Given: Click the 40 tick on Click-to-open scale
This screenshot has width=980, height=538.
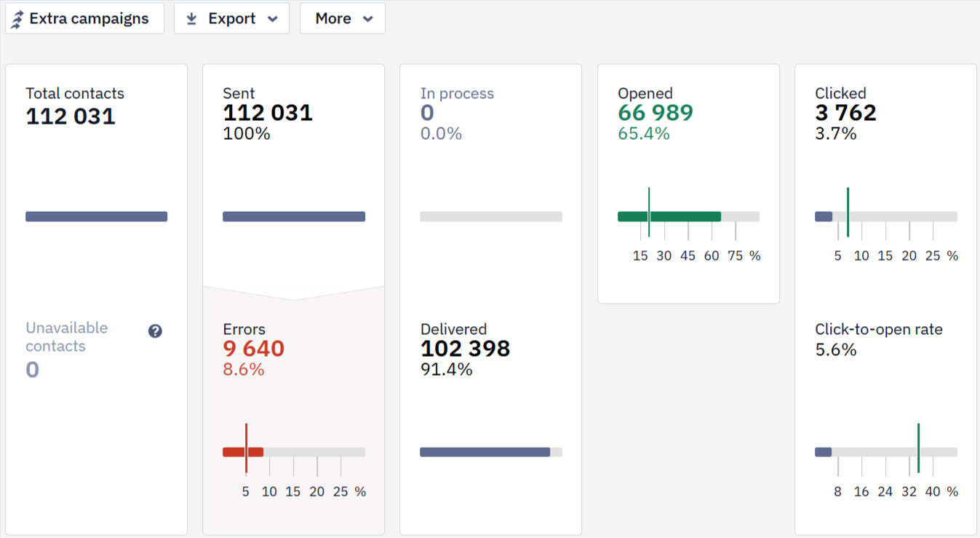Looking at the screenshot, I should point(933,491).
